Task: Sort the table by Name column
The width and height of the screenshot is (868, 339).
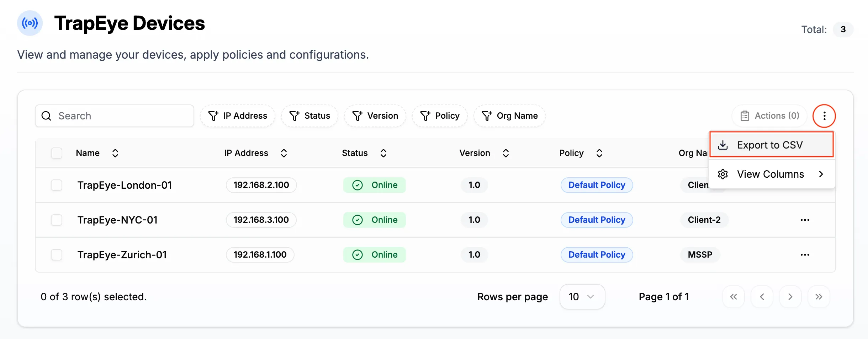Action: pos(115,153)
